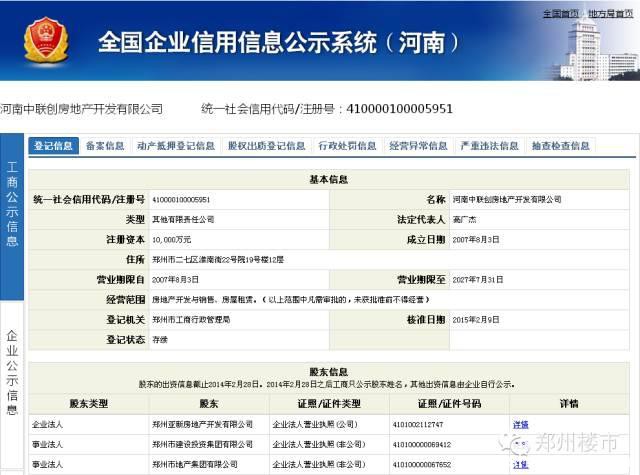The height and width of the screenshot is (475, 640).
Task: Click the 10,000万元 registered capital value
Action: pyautogui.click(x=171, y=240)
